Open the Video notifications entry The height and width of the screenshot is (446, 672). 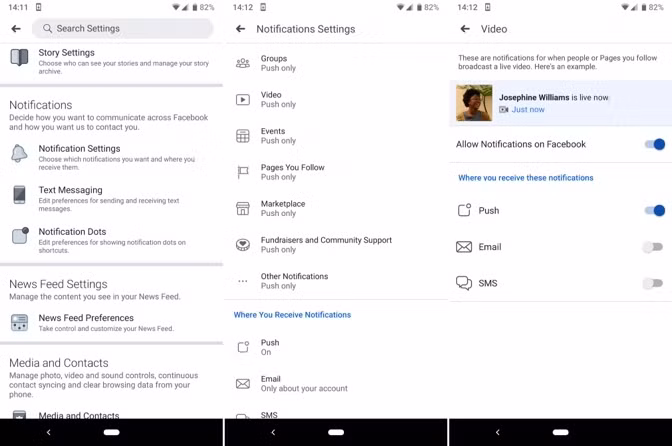click(278, 100)
